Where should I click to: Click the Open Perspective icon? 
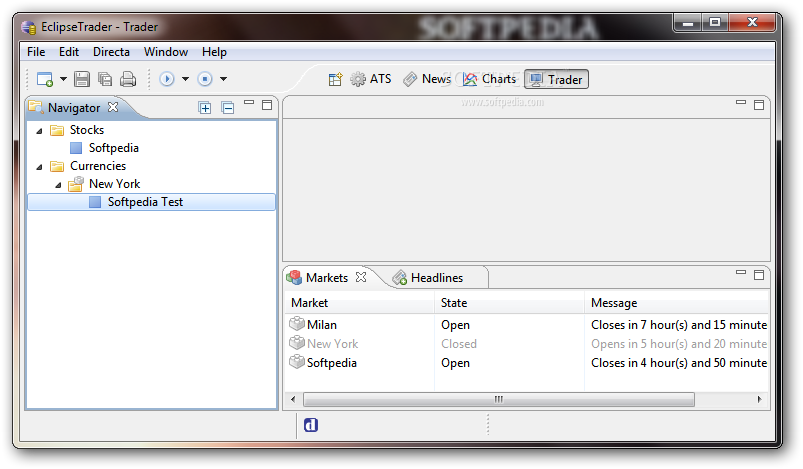(x=335, y=79)
